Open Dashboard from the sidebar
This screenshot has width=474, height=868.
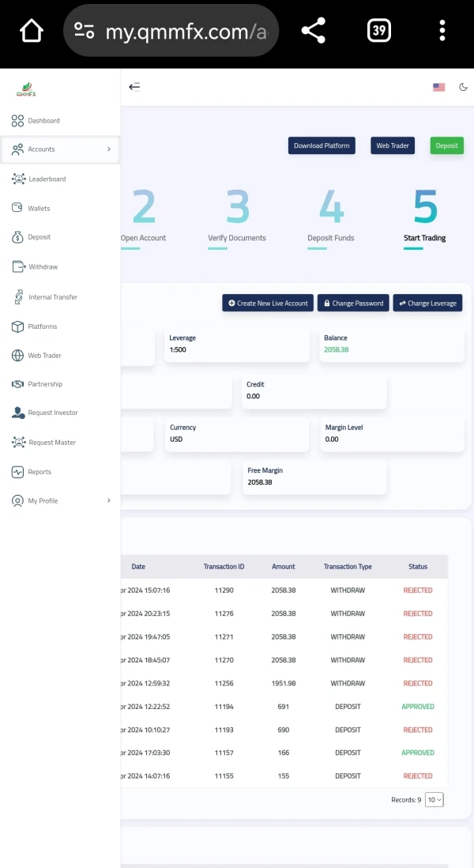point(43,121)
